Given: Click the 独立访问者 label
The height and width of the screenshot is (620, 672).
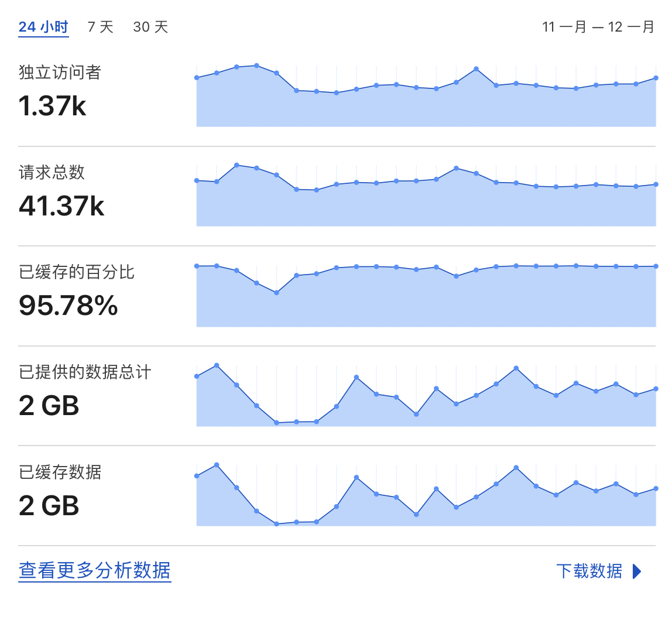Looking at the screenshot, I should click(60, 72).
